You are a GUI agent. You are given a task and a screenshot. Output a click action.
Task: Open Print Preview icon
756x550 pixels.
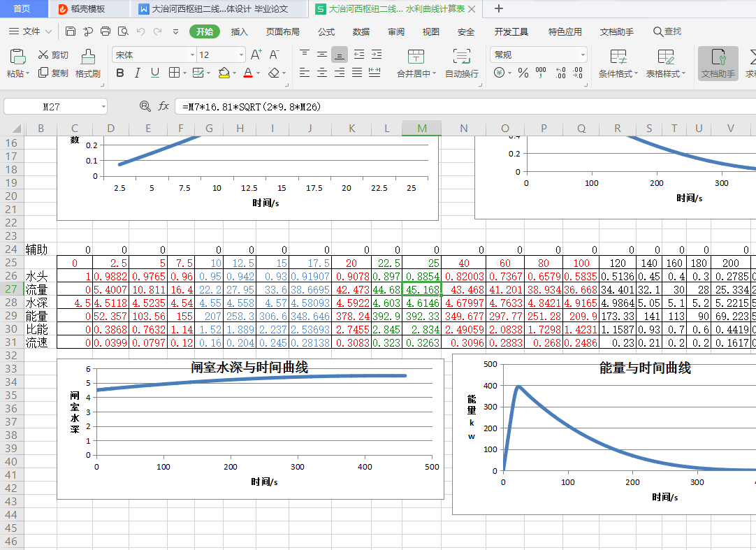123,31
